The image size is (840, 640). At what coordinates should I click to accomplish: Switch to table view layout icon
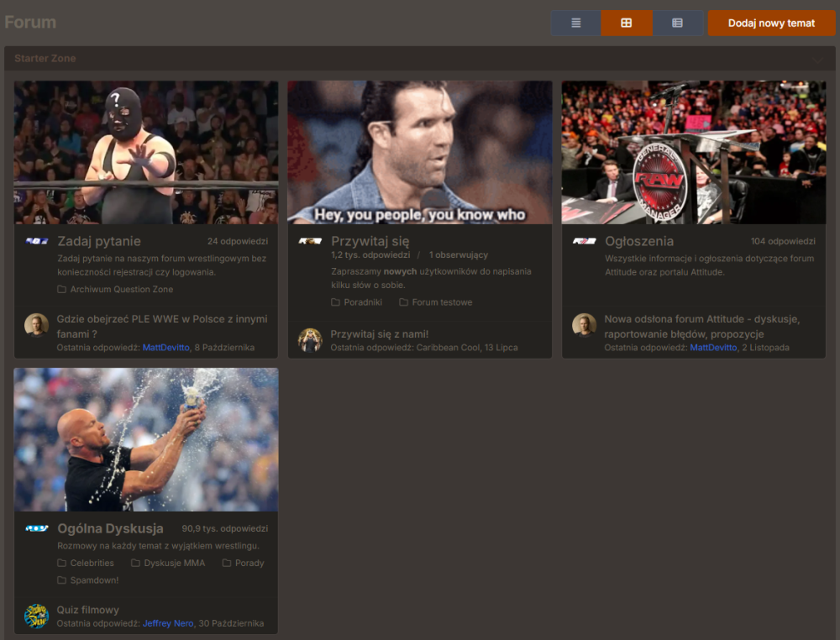click(677, 24)
